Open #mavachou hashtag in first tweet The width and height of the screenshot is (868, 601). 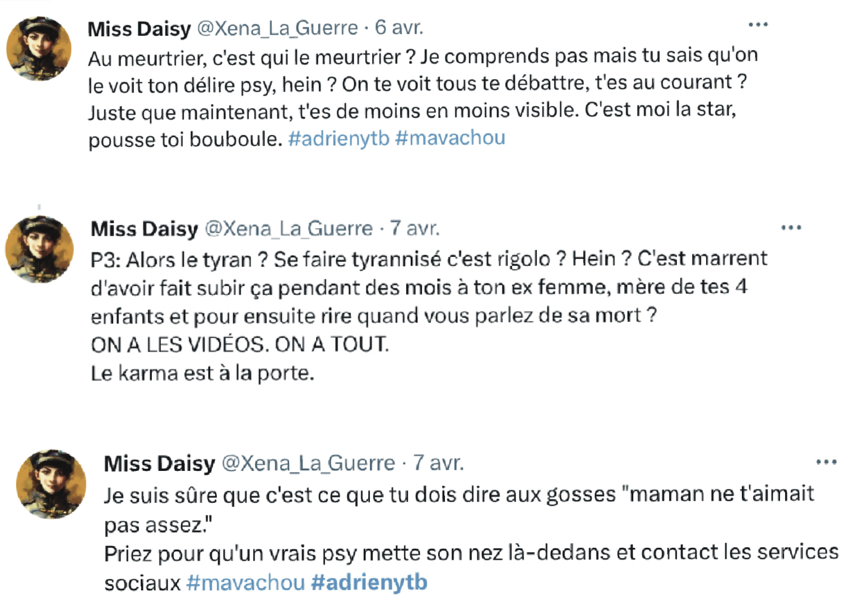pyautogui.click(x=450, y=138)
